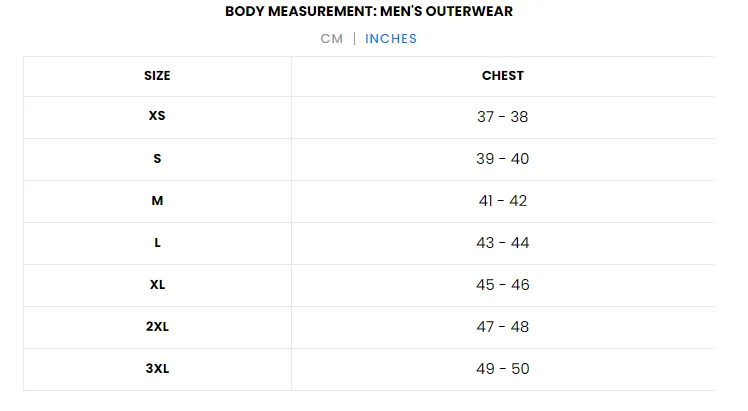Viewport: 748px width, 411px height.
Task: Select the L size row label
Action: coord(157,243)
